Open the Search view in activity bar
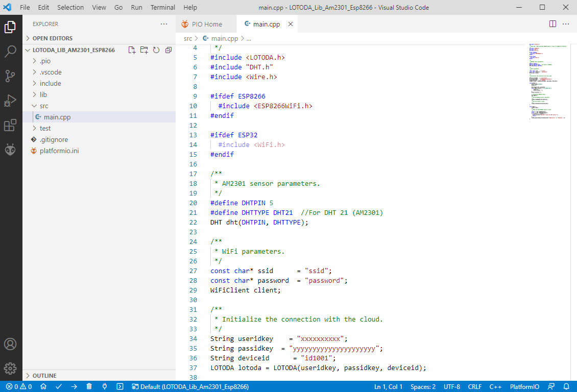The height and width of the screenshot is (392, 577). coord(10,51)
